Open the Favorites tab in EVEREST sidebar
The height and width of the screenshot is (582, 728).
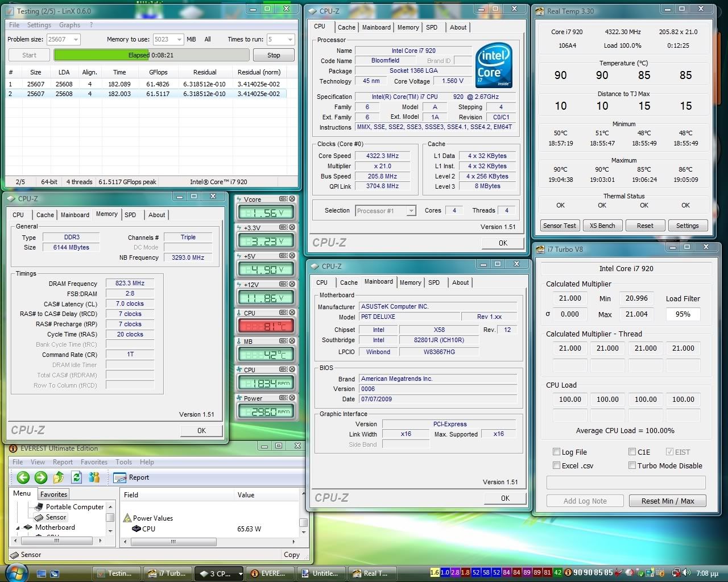(53, 494)
